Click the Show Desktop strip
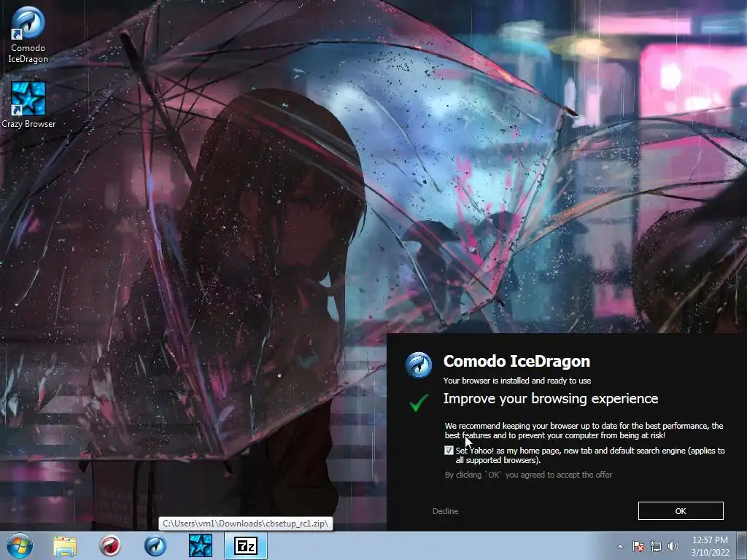 pyautogui.click(x=741, y=545)
